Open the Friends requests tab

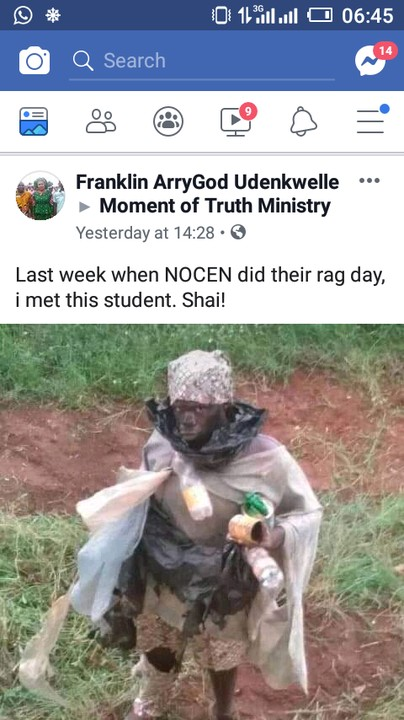pos(101,122)
